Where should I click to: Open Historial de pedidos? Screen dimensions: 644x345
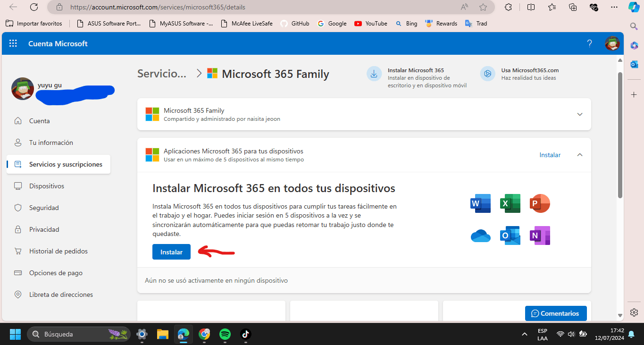58,251
